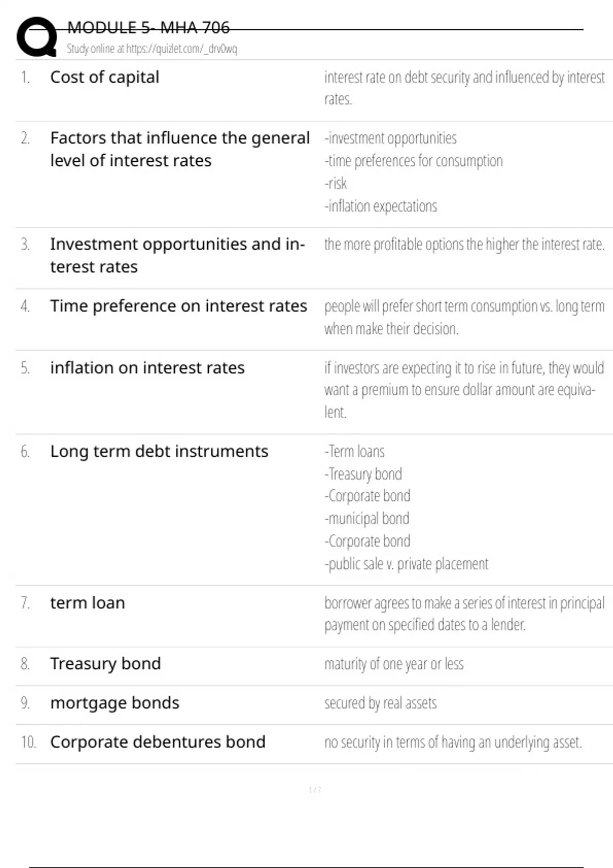Viewport: 613px width, 868px height.
Task: Open the quizlet.com study link
Action: point(152,49)
